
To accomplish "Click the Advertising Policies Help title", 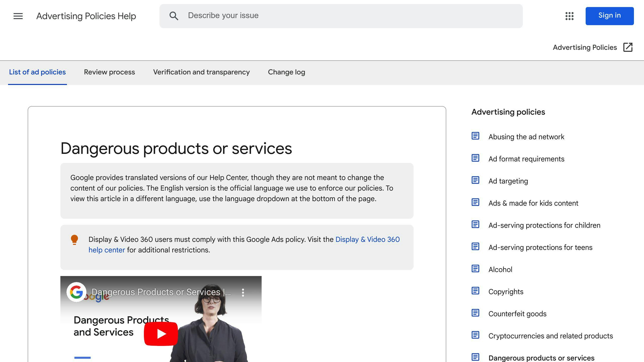I will click(x=86, y=16).
